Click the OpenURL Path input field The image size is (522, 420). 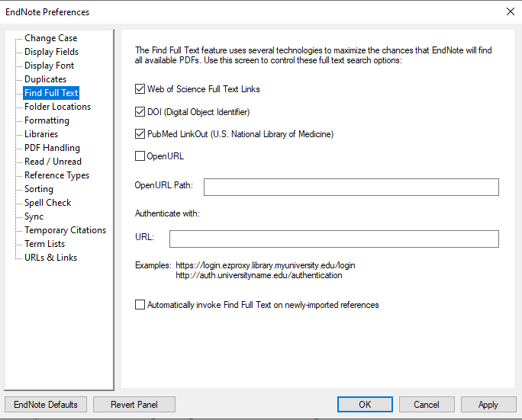(x=350, y=188)
